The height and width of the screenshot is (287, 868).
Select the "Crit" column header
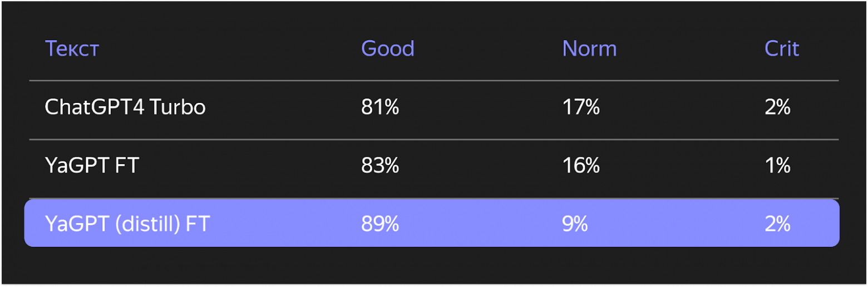(x=782, y=49)
